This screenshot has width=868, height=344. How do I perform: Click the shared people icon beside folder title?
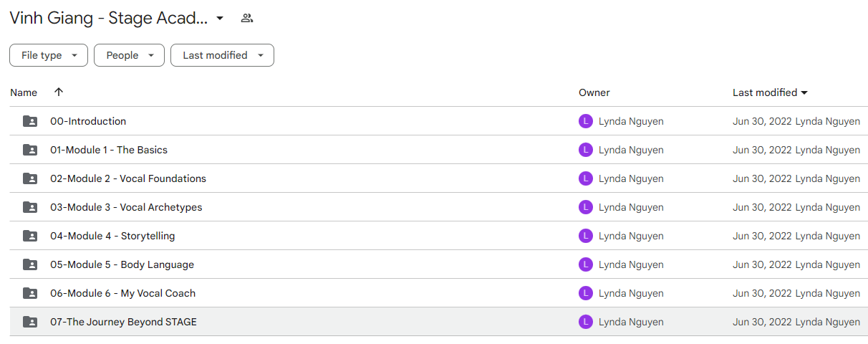247,18
